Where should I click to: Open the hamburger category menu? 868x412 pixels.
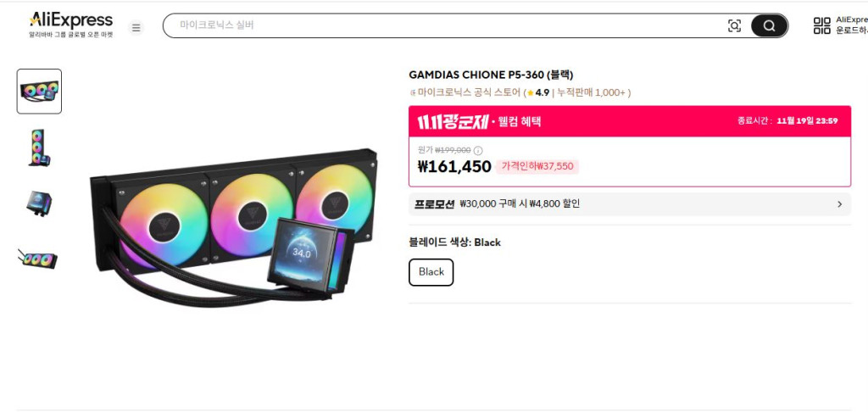coord(136,27)
